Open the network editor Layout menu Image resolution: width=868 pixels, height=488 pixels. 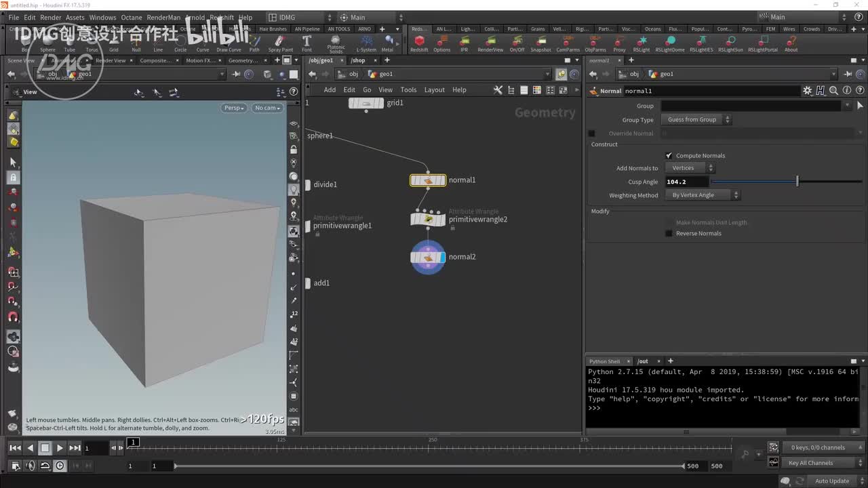pyautogui.click(x=435, y=90)
